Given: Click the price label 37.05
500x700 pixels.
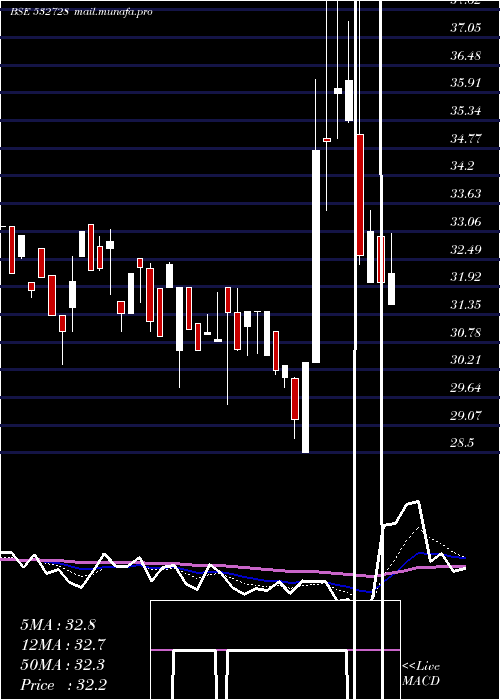Looking at the screenshot, I should (466, 28).
